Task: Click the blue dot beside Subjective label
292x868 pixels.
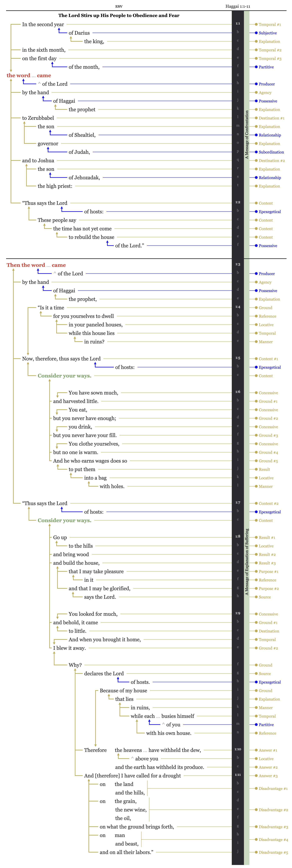Action: pyautogui.click(x=256, y=33)
